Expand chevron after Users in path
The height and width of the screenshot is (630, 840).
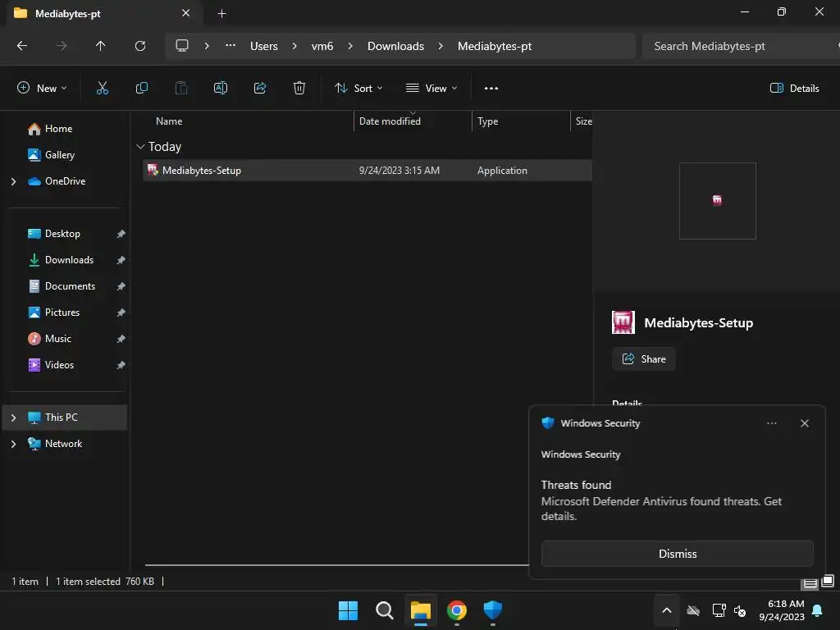(294, 46)
